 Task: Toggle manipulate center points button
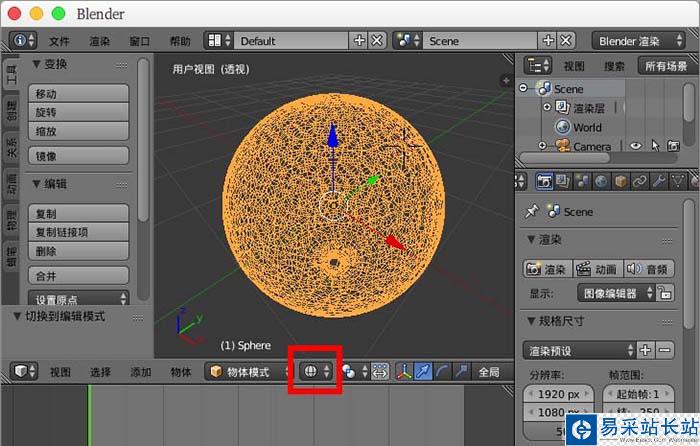click(380, 371)
